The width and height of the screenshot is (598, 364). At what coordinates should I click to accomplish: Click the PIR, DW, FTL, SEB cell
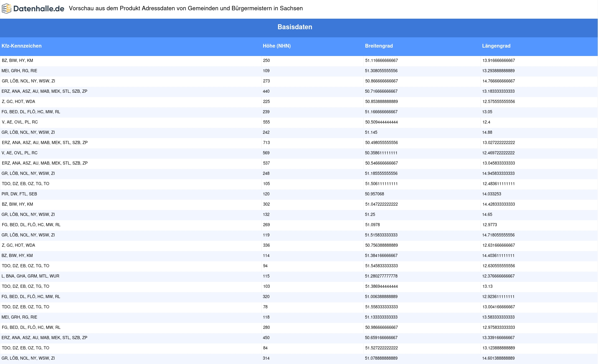[x=19, y=194]
